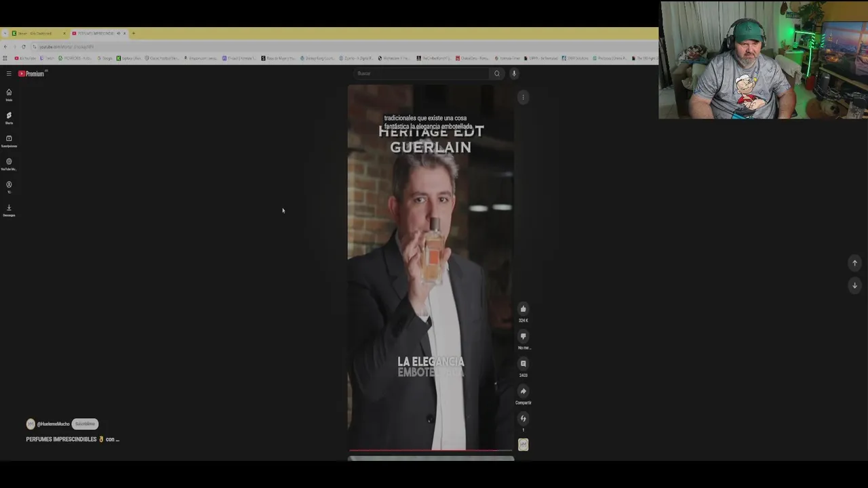The image size is (868, 488).
Task: Click the browser forward arrow
Action: 14,47
